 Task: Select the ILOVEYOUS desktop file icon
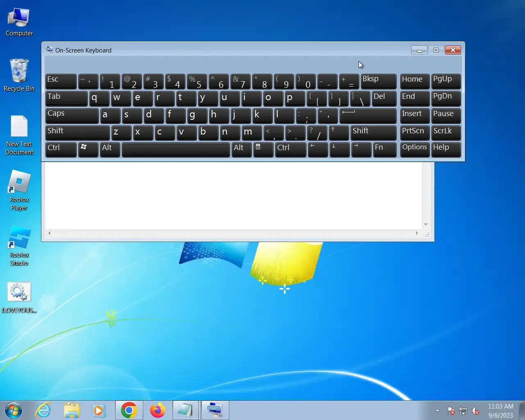point(19,298)
